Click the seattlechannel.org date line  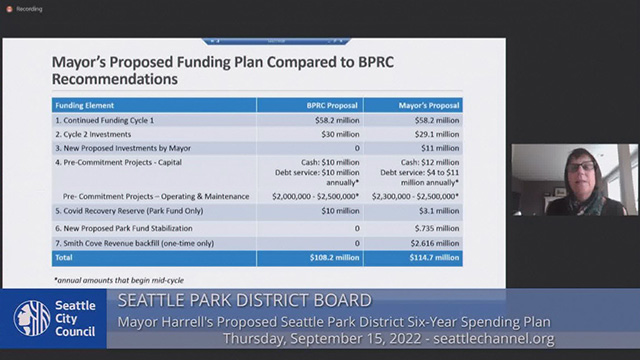tap(389, 339)
